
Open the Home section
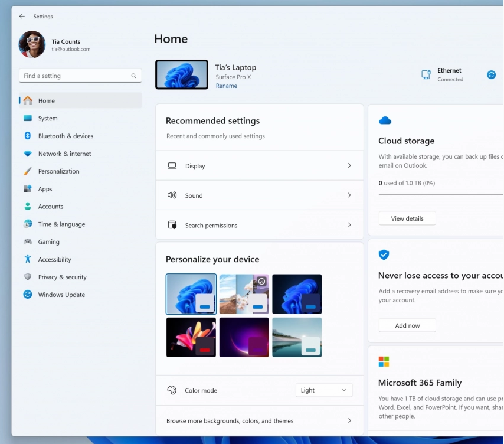pos(81,100)
